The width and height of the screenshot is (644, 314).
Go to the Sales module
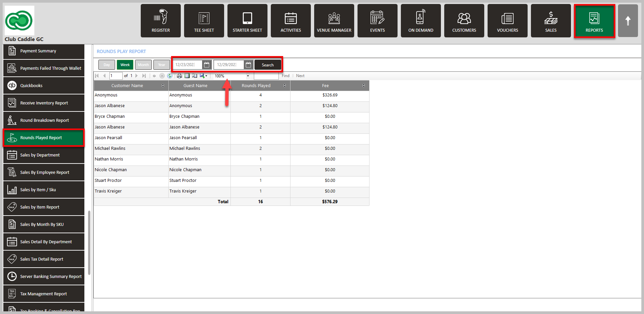[551, 21]
